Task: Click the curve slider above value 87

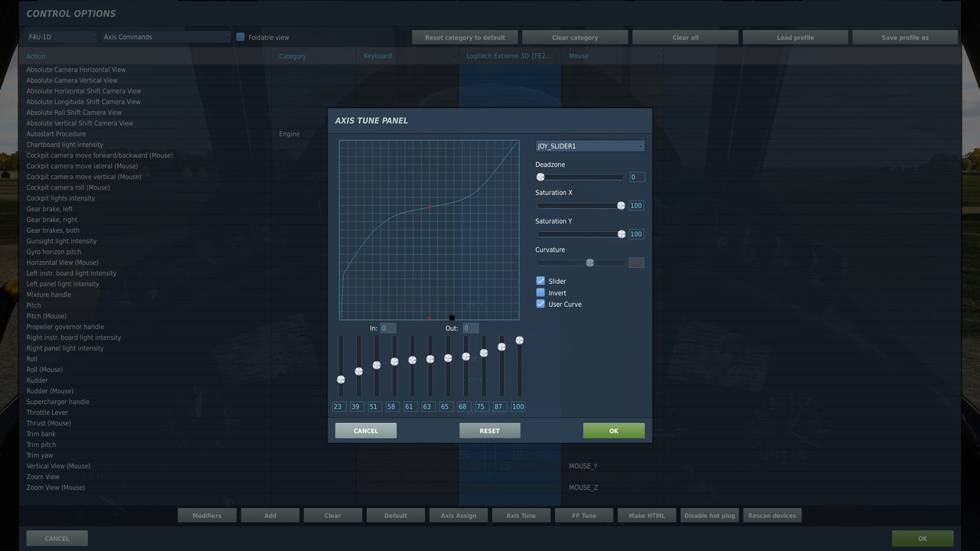Action: pyautogui.click(x=501, y=347)
